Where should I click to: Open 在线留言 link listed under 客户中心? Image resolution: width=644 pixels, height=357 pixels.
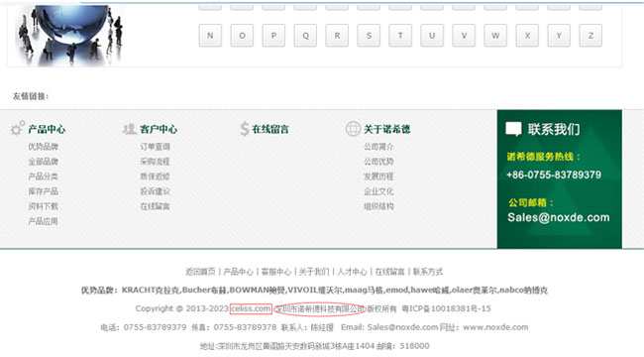coord(155,206)
